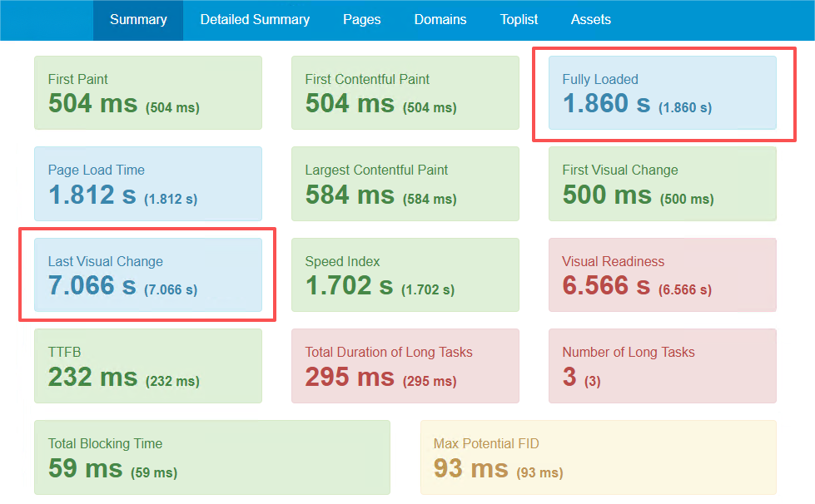Image resolution: width=815 pixels, height=504 pixels.
Task: Click the Total Blocking Time card
Action: tap(211, 457)
